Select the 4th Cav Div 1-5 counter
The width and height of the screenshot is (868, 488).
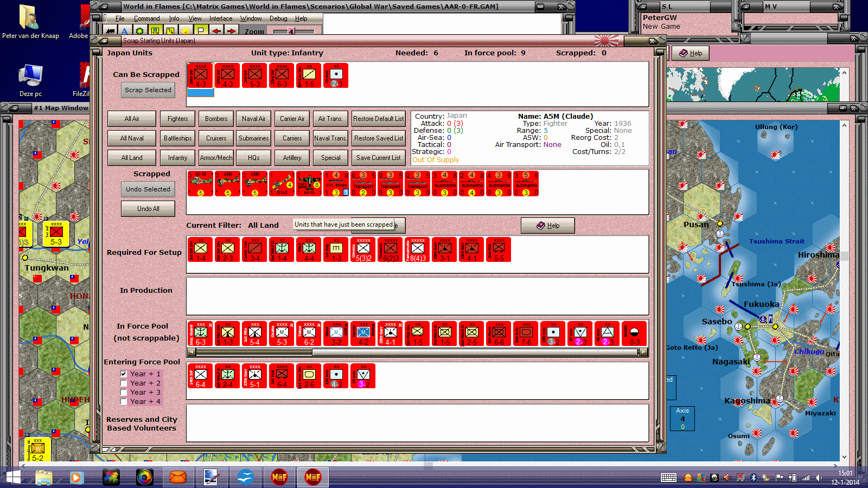pos(309,75)
